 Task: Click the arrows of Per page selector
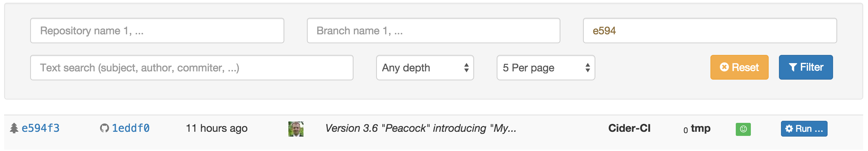tap(587, 68)
